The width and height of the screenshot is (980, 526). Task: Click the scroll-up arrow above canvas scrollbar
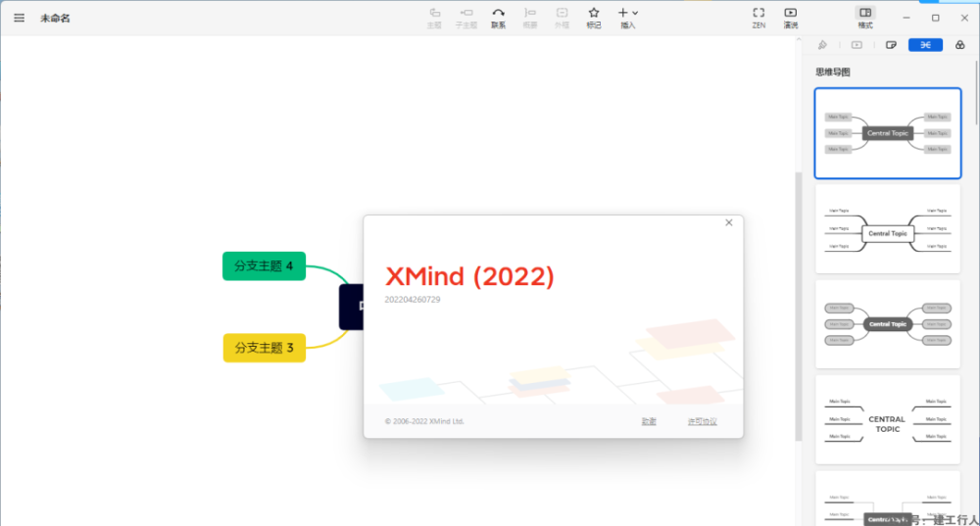coord(798,40)
